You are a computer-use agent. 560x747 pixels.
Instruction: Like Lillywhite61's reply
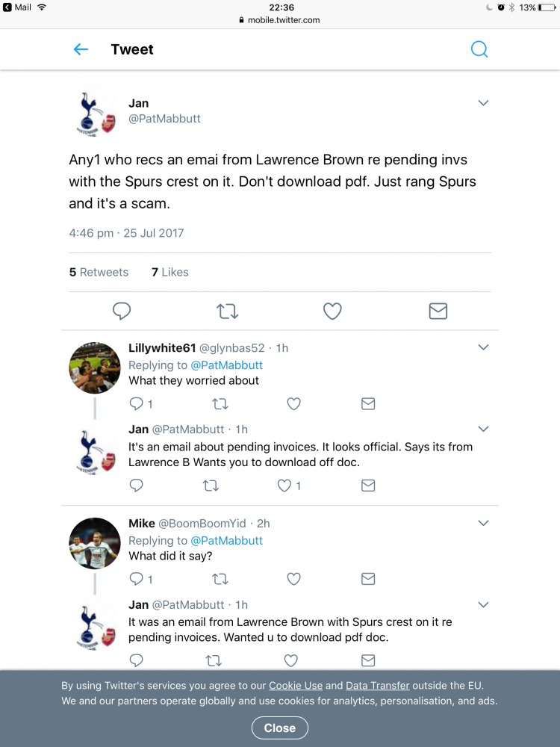tap(293, 404)
